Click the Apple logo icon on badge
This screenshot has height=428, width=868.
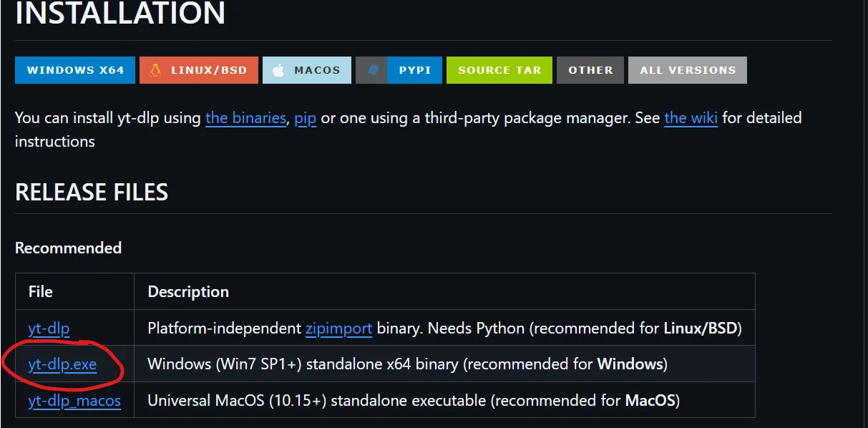(x=279, y=70)
